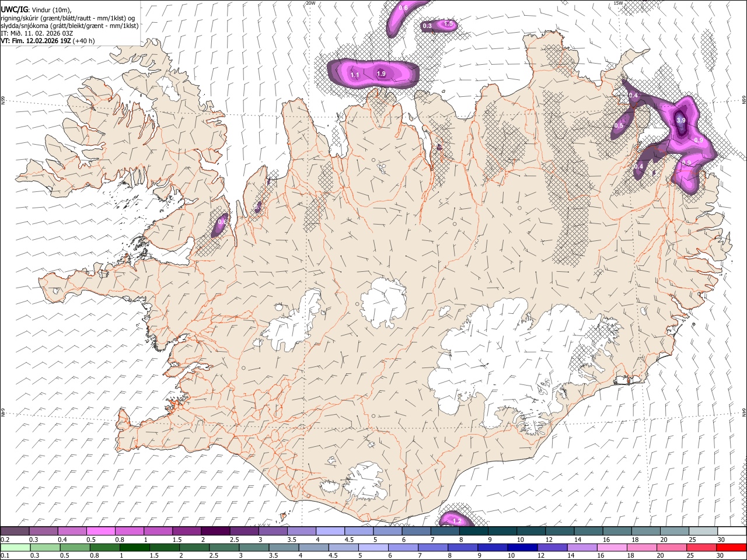Click the 1.1 value in the northern offshore band
Image resolution: width=747 pixels, height=560 pixels.
tap(354, 75)
